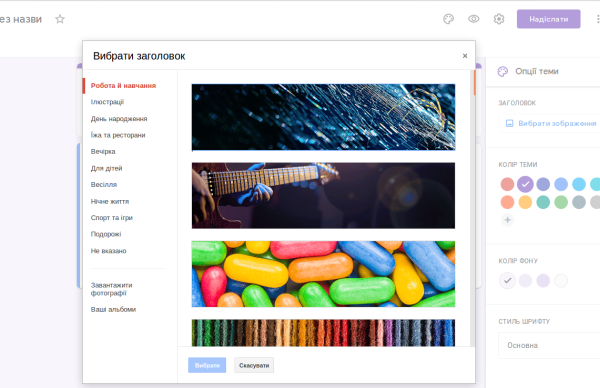Open the theme palette icon in toolbar
The width and height of the screenshot is (600, 388).
(448, 19)
